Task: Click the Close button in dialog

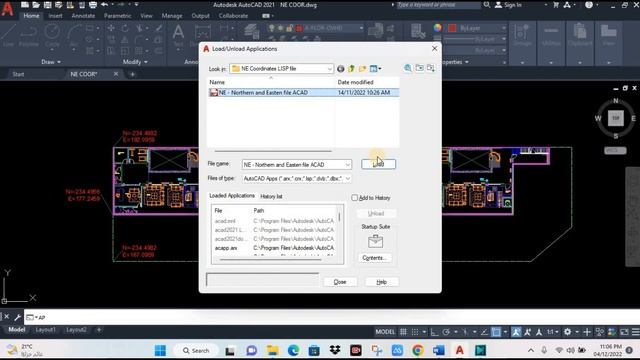Action: pos(340,282)
